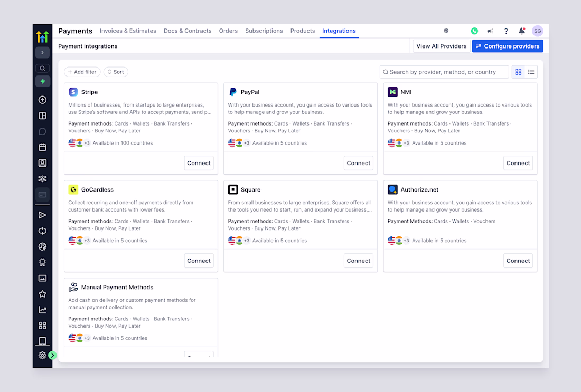Screen dimensions: 581x392
Task: Switch to Invoices & Estimates tab
Action: click(x=128, y=31)
